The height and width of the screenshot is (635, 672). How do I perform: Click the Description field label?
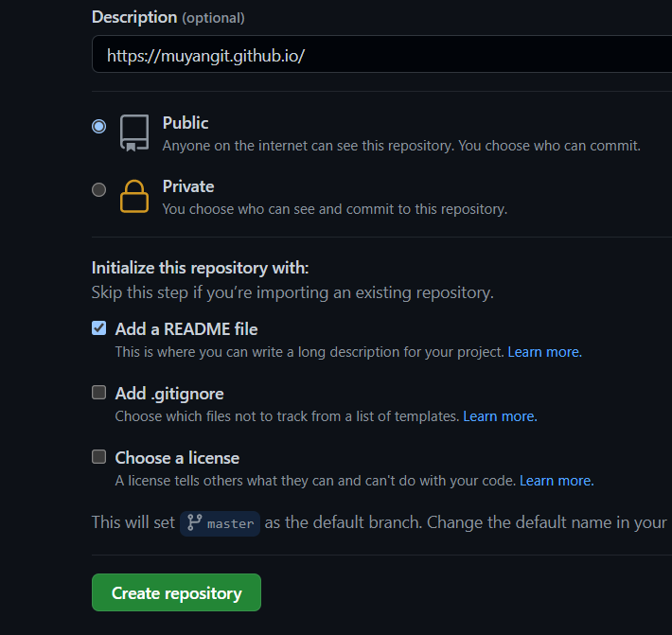134,17
